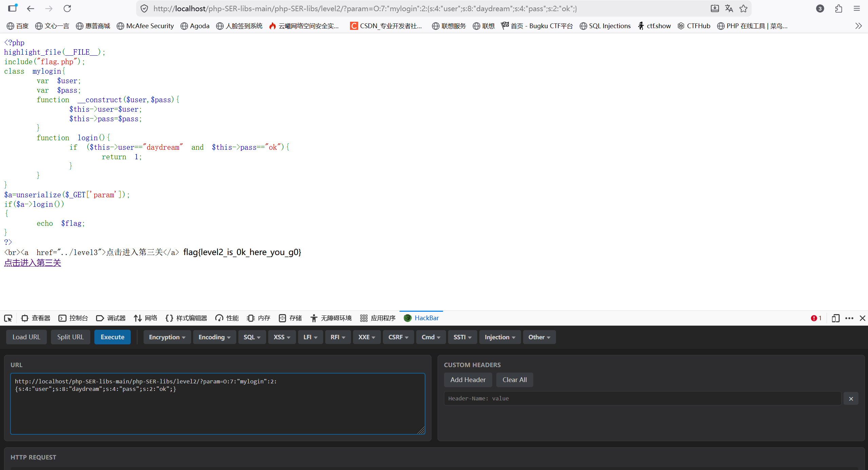Open the SQL dropdown menu
This screenshot has width=868, height=470.
(252, 337)
